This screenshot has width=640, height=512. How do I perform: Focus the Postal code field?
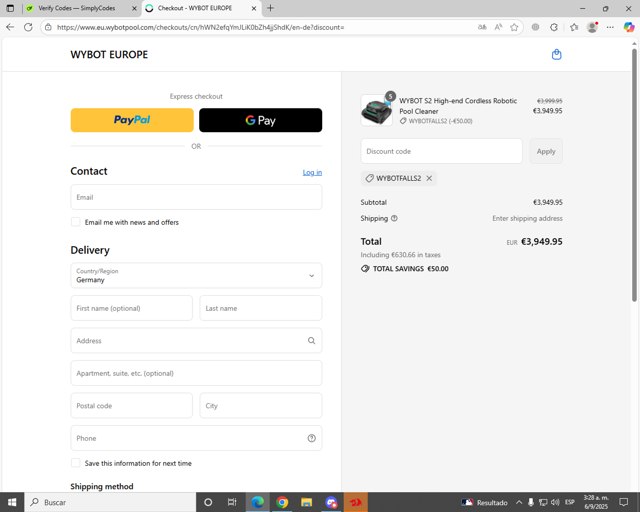point(131,405)
